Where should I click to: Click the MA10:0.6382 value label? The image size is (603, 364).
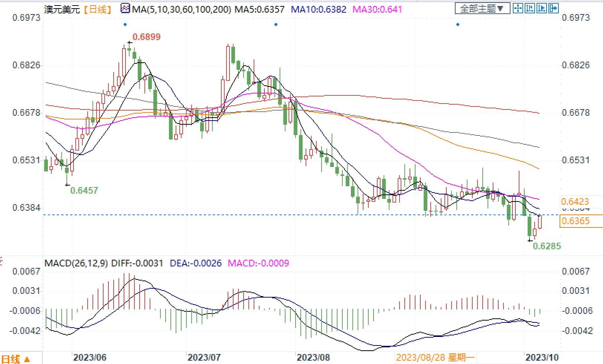click(319, 9)
